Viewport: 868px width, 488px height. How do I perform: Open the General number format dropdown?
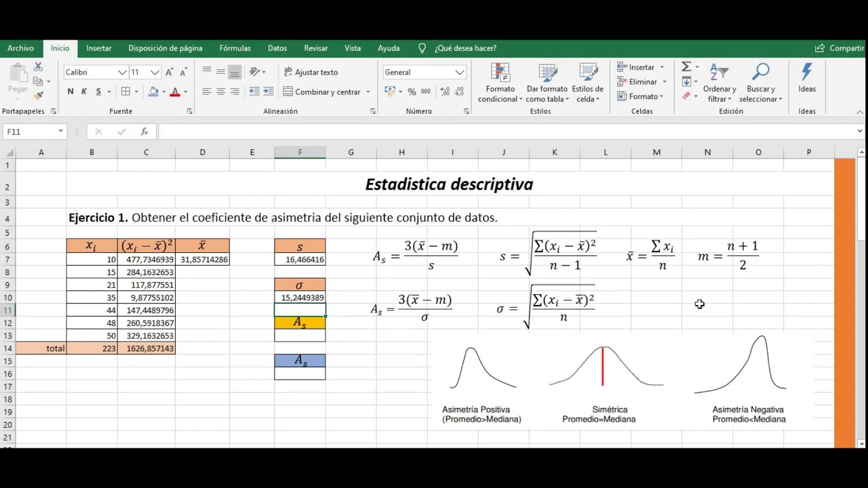click(459, 73)
